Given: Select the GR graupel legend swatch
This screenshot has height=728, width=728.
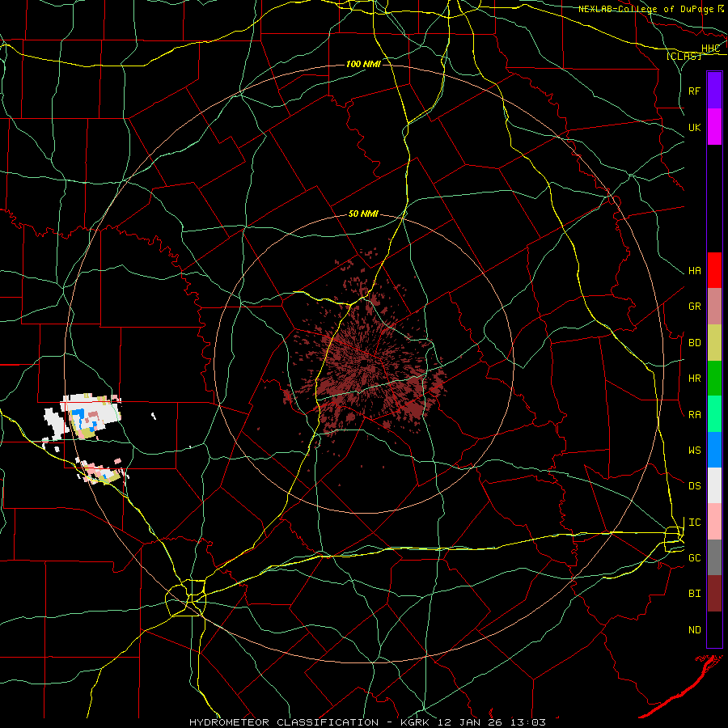Looking at the screenshot, I should pyautogui.click(x=714, y=306).
